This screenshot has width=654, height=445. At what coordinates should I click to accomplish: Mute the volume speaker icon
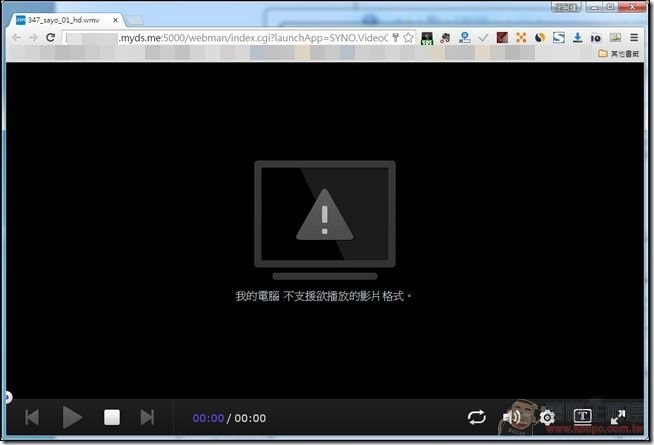(512, 417)
